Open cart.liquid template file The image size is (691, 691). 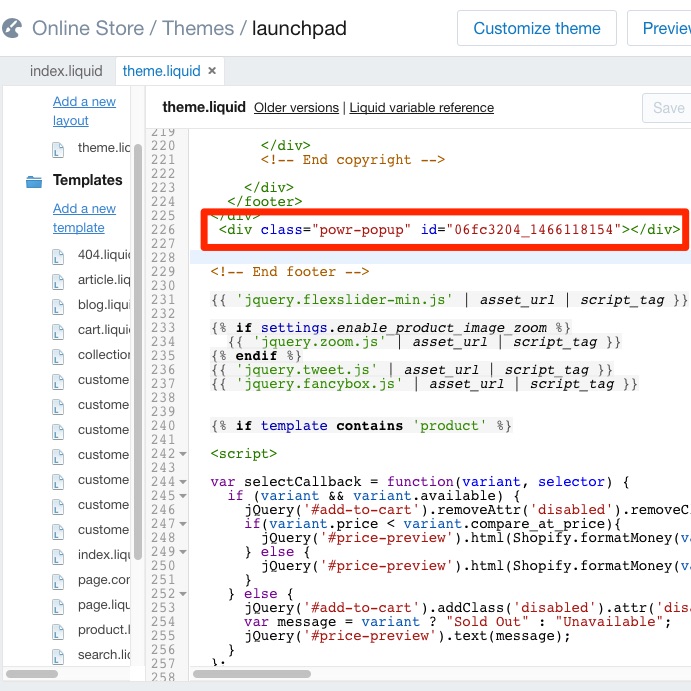pyautogui.click(x=104, y=330)
